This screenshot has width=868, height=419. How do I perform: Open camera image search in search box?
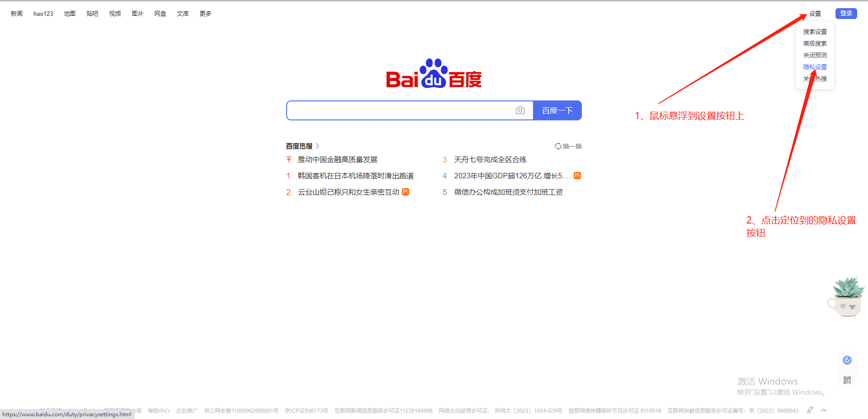coord(520,110)
